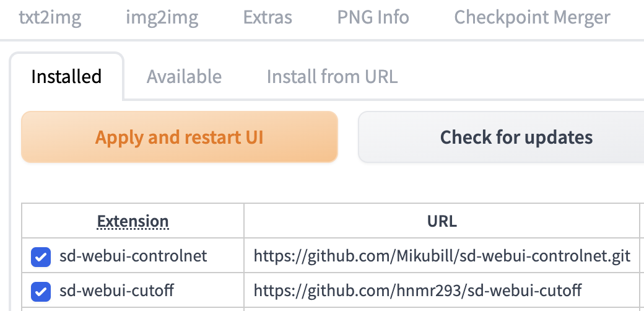Click the hnmr293 sd-webui-cutoff URL
644x311 pixels.
417,289
